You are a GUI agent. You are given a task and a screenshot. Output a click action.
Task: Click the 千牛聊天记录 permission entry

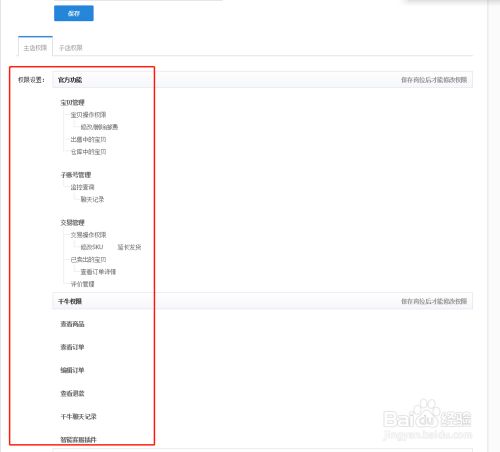coord(78,416)
